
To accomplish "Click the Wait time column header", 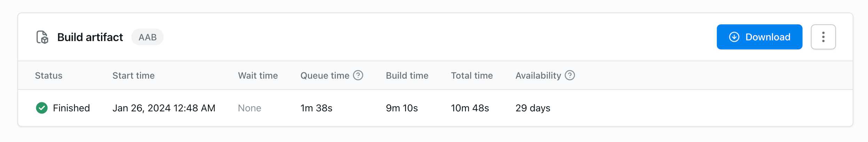I will point(258,76).
